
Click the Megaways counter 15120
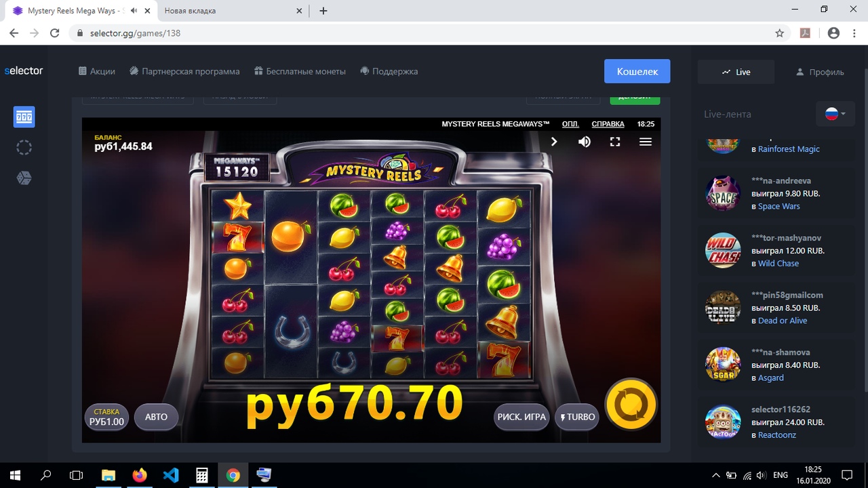[x=237, y=171]
